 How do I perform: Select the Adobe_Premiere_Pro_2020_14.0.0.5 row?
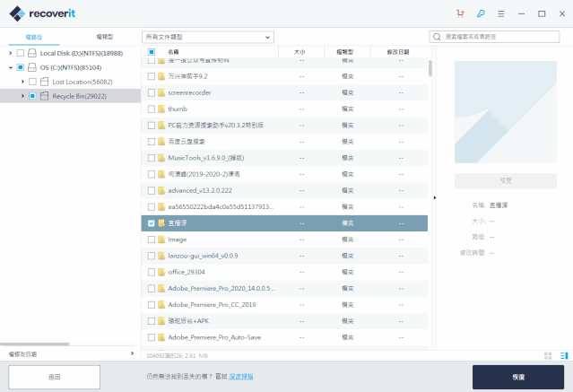click(284, 288)
